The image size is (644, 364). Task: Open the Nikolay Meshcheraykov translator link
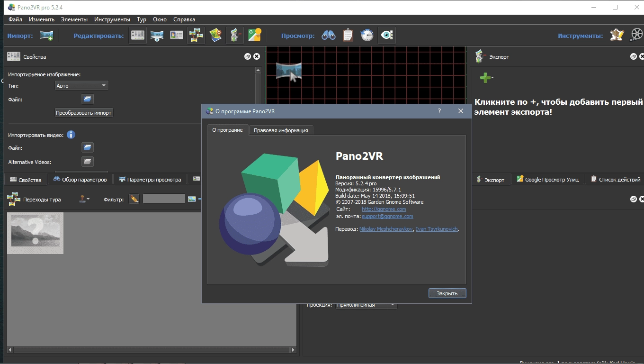pyautogui.click(x=386, y=229)
